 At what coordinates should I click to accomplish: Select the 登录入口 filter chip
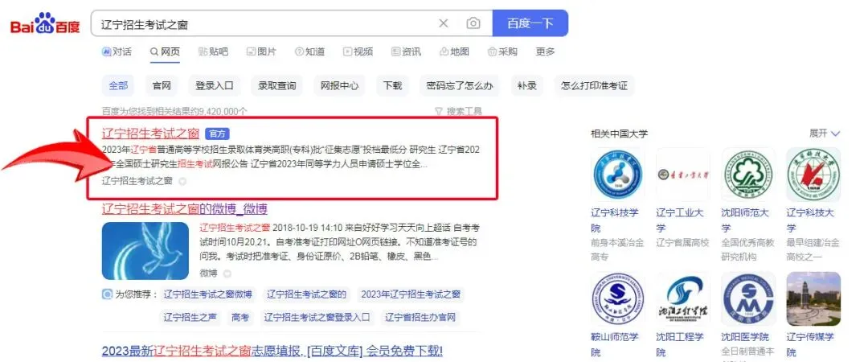click(x=215, y=86)
